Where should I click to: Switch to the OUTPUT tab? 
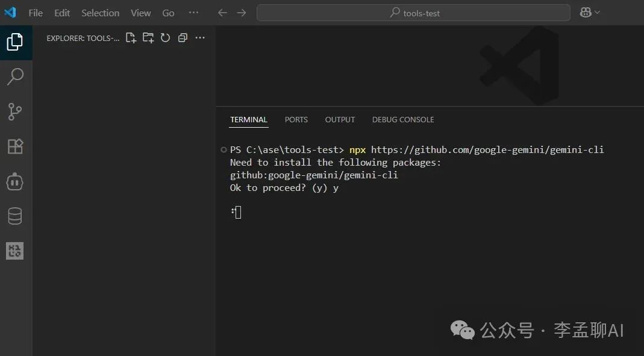point(340,119)
